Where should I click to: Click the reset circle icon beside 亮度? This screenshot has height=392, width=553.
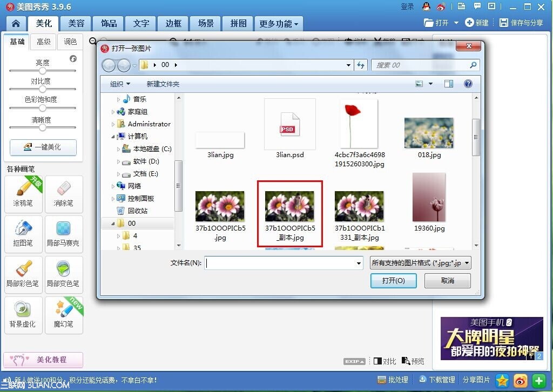tap(73, 58)
